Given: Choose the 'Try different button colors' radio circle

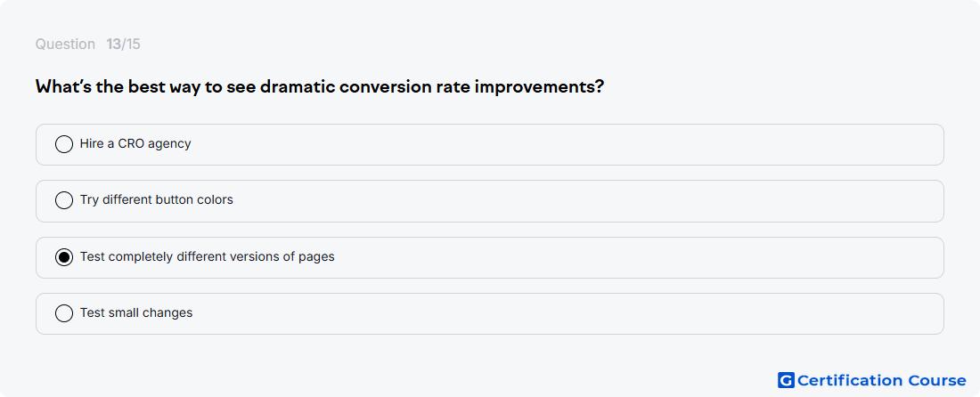Looking at the screenshot, I should click(x=64, y=200).
